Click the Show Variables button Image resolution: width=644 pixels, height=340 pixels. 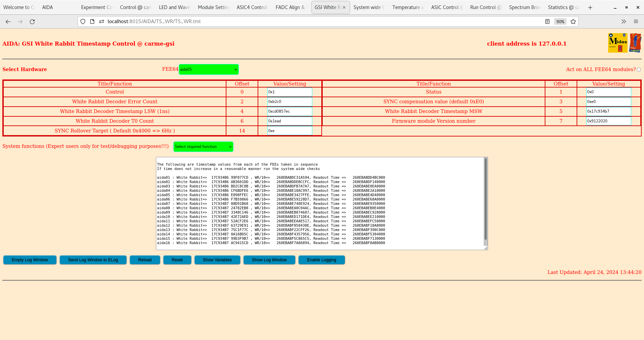click(x=217, y=260)
